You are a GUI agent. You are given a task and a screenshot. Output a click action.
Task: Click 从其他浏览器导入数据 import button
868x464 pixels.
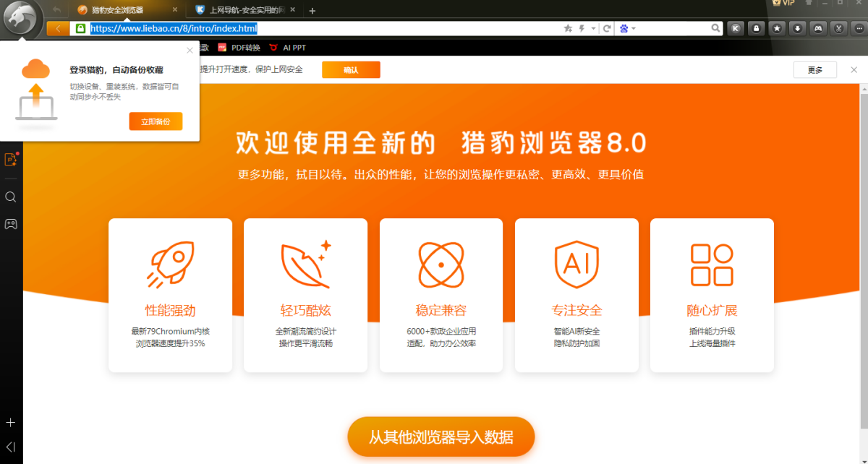point(441,437)
